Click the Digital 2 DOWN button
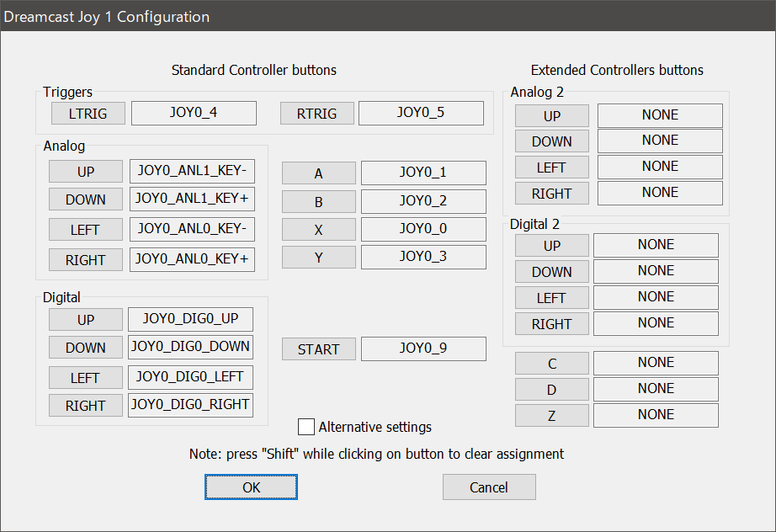776x532 pixels. 552,272
